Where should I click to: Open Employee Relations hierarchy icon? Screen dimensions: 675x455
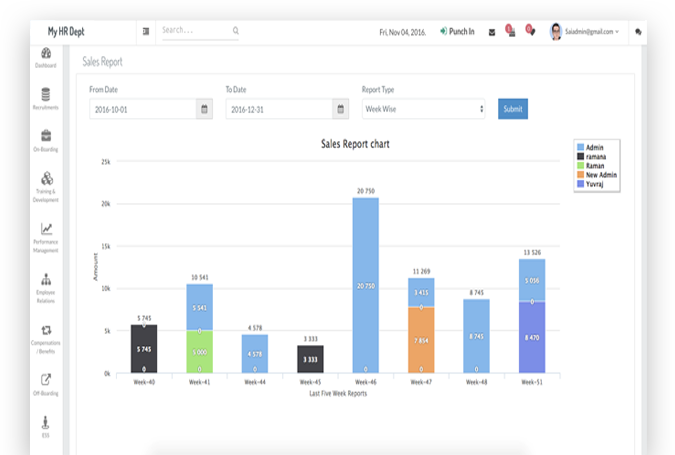click(46, 280)
